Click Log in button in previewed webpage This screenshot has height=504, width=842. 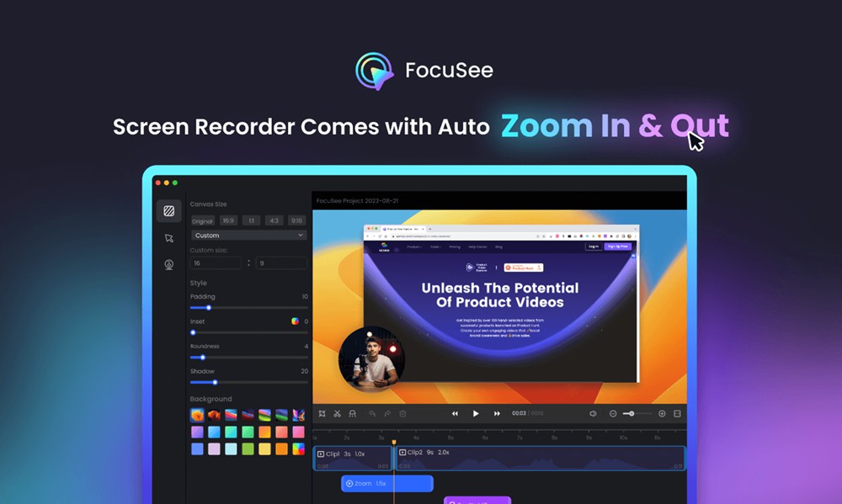tap(594, 247)
